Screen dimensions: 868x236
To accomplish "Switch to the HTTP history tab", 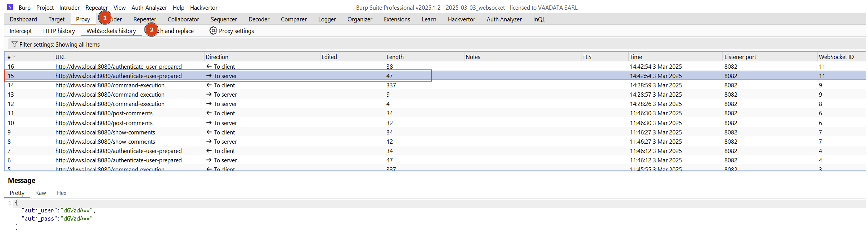I will click(59, 31).
